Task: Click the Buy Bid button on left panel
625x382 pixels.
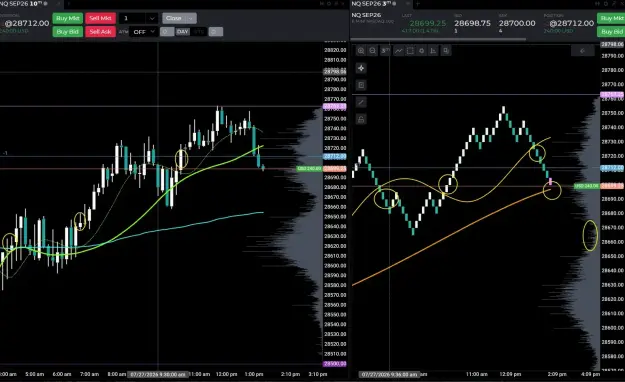Action: tap(67, 32)
